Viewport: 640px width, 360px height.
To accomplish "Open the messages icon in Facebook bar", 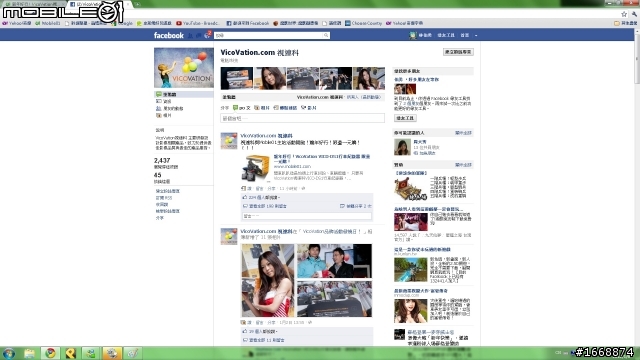I will tap(198, 36).
